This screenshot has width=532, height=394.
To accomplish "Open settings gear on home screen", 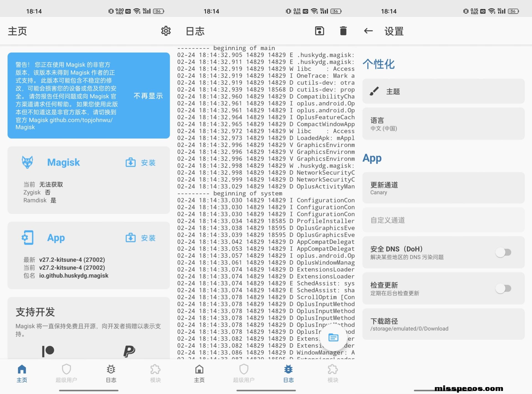I will (166, 31).
